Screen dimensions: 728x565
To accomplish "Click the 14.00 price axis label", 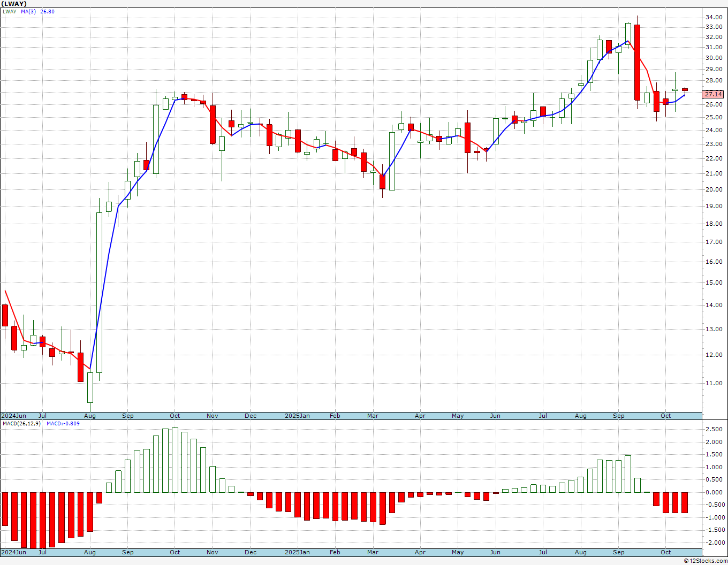I will tap(713, 305).
